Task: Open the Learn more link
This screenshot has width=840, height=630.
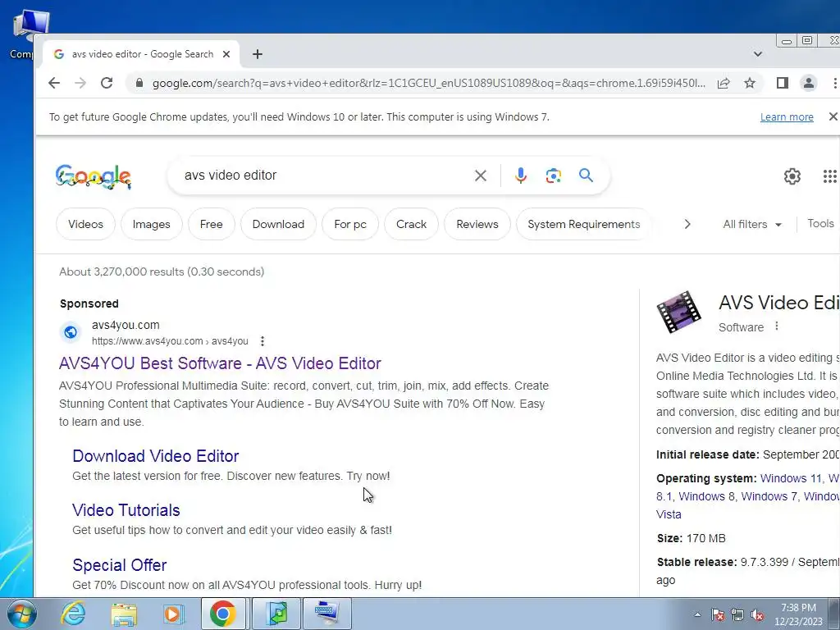Action: click(x=787, y=116)
